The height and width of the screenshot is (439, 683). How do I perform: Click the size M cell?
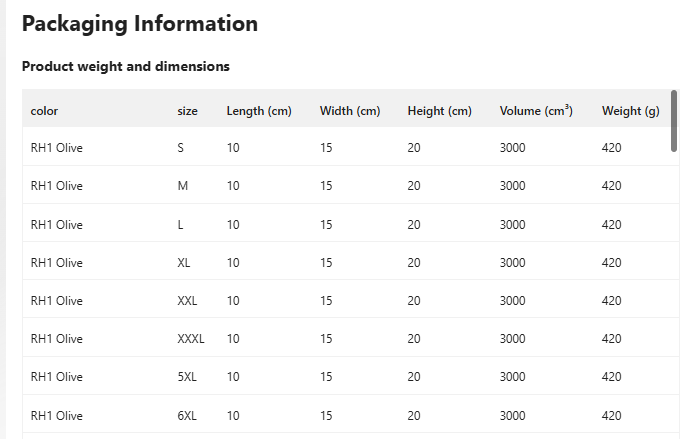click(183, 186)
